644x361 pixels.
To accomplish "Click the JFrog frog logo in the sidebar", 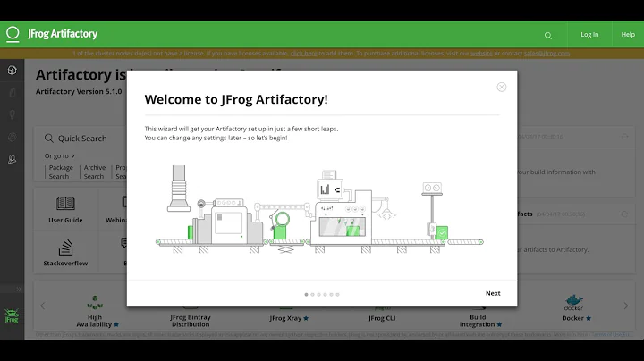I will coord(12,315).
